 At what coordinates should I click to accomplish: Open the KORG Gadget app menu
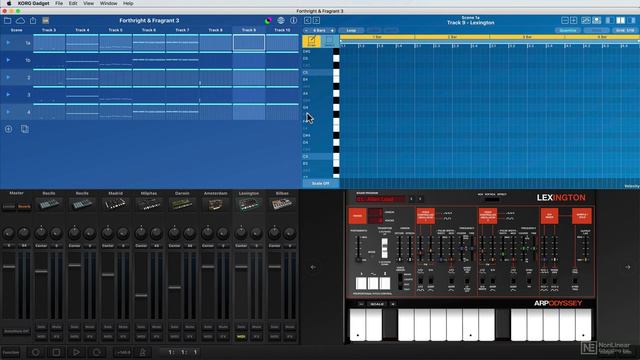pos(33,3)
